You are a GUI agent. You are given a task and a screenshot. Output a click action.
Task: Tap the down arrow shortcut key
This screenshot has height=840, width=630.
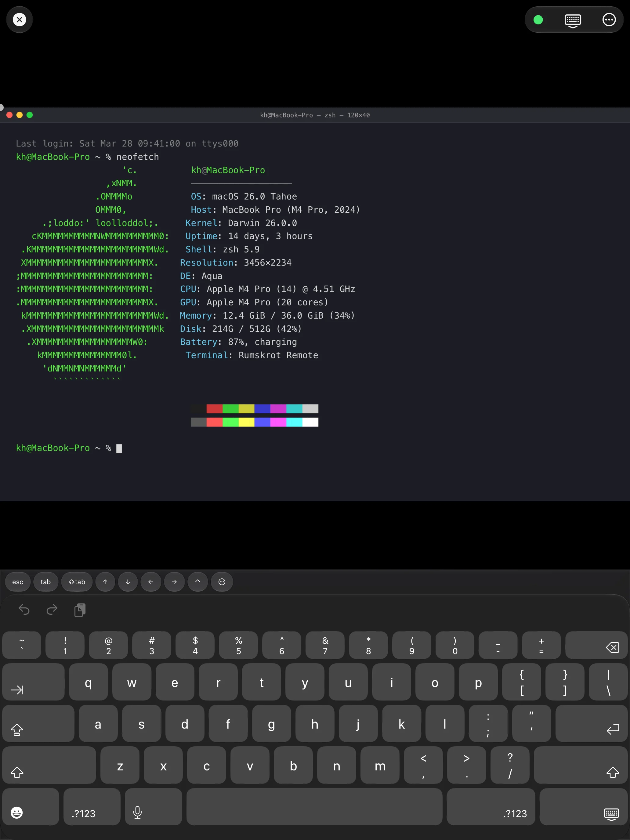(x=128, y=582)
